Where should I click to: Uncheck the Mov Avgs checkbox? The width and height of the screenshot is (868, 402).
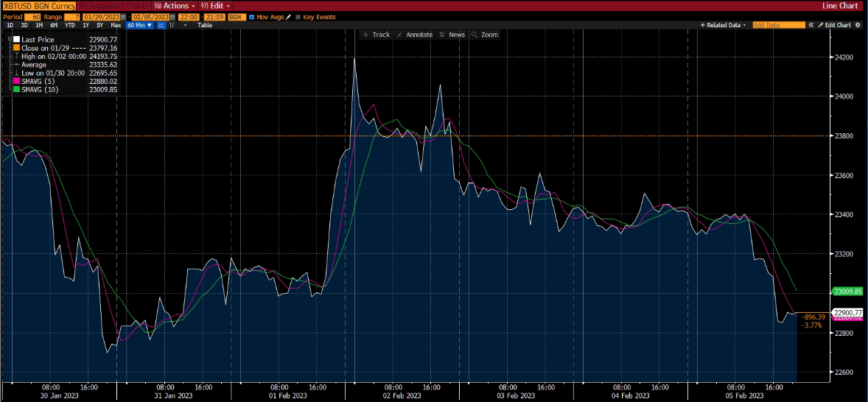pos(253,16)
